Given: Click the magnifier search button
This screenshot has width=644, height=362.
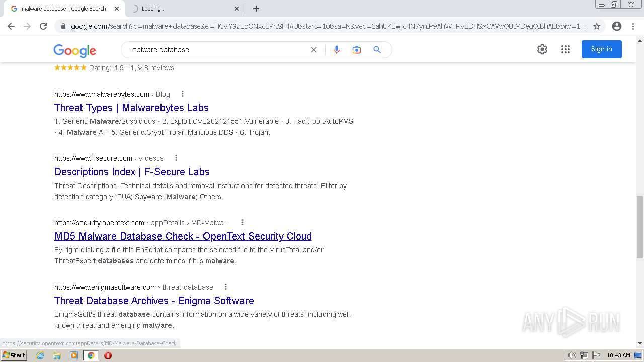Looking at the screenshot, I should pos(377,50).
